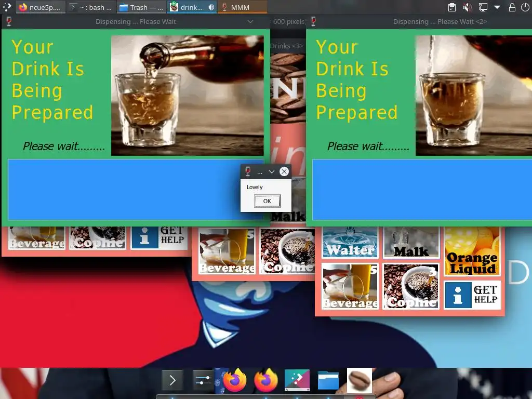Click the lock screen icon
The width and height of the screenshot is (532, 399).
(x=512, y=7)
